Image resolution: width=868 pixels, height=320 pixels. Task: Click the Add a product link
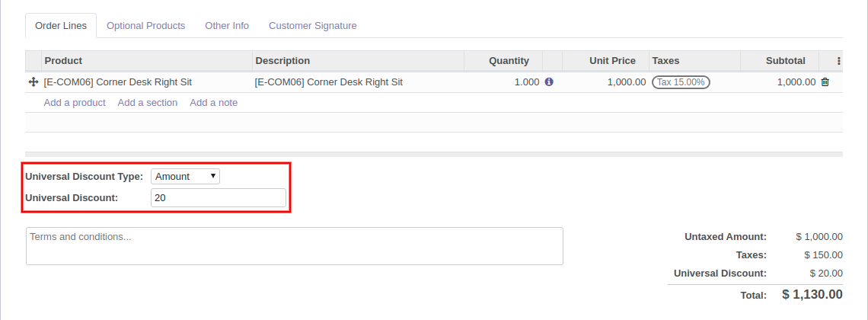click(75, 103)
